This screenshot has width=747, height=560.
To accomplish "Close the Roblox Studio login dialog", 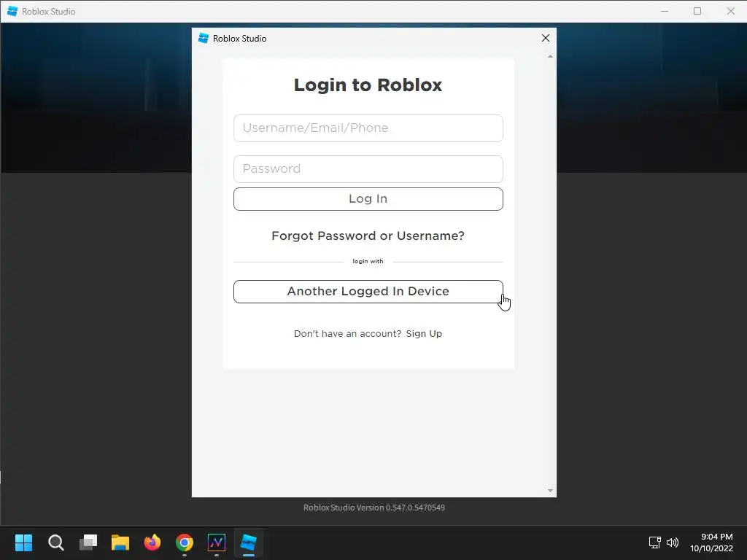I will click(x=546, y=38).
